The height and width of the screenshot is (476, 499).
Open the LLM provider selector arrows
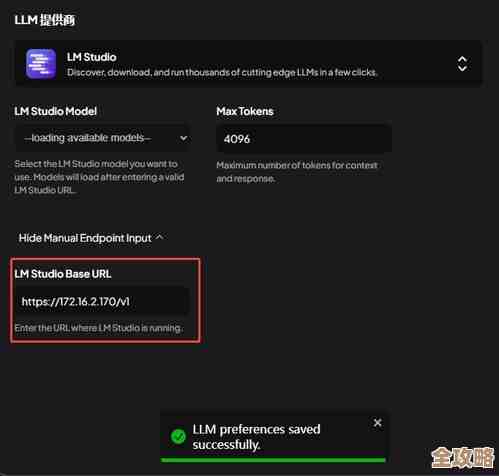tap(462, 64)
